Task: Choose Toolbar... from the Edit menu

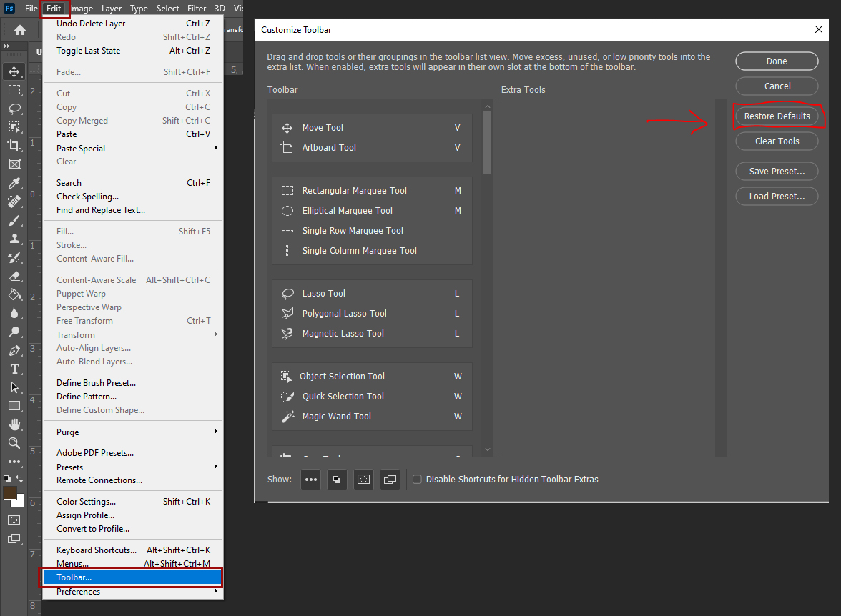Action: tap(132, 577)
